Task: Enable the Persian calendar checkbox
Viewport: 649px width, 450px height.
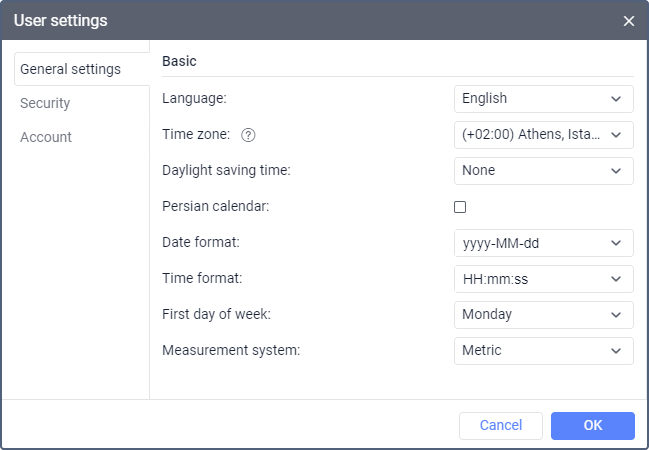Action: (x=460, y=207)
